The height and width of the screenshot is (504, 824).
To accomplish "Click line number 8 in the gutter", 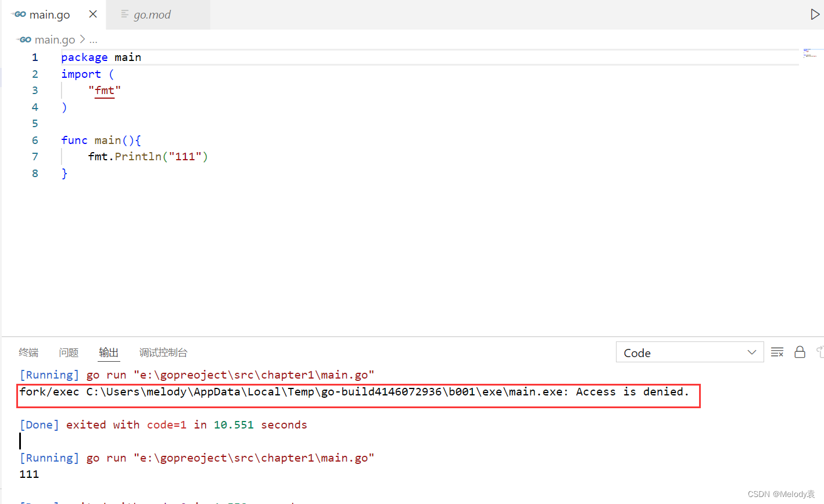I will pos(35,173).
